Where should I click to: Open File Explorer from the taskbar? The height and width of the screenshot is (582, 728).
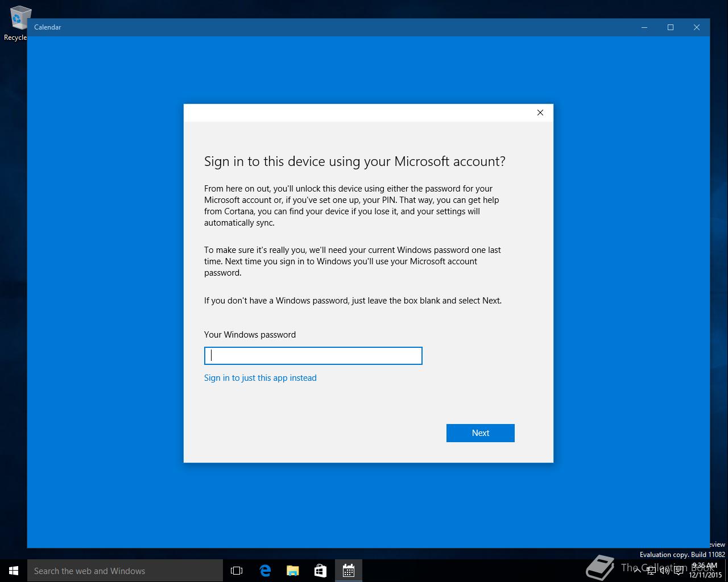click(293, 571)
